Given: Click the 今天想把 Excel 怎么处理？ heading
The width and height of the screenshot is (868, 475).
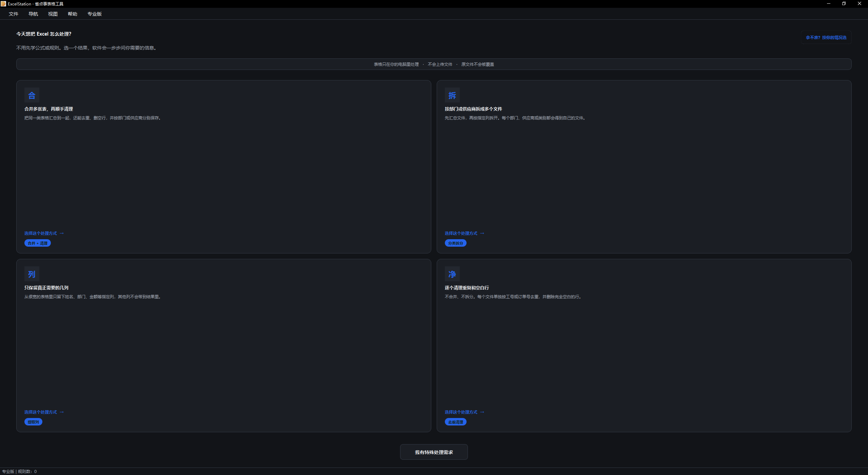Looking at the screenshot, I should [x=44, y=34].
